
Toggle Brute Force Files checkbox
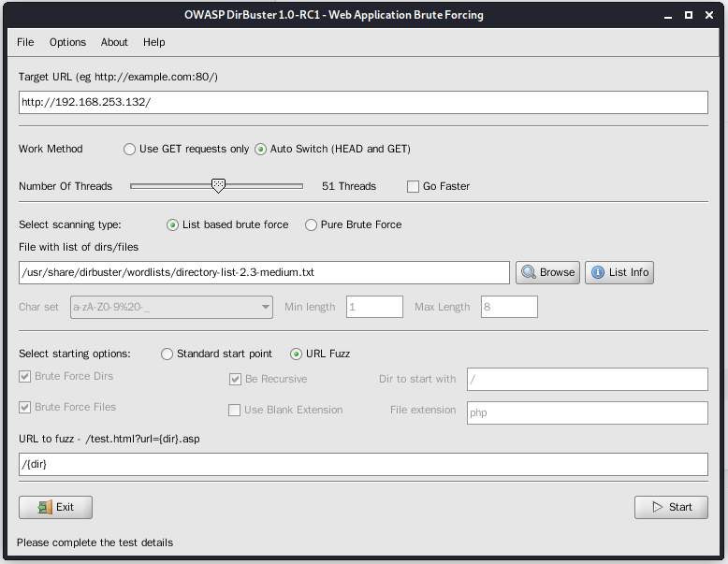pos(24,408)
